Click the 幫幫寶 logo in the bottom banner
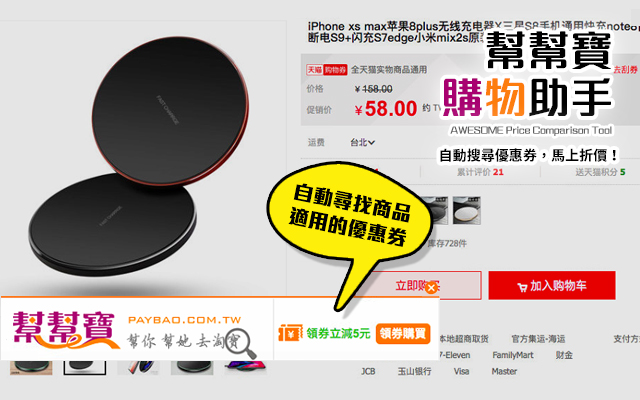The height and width of the screenshot is (400, 640). tap(64, 329)
